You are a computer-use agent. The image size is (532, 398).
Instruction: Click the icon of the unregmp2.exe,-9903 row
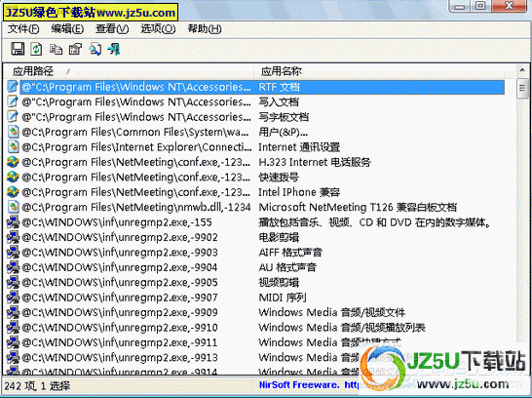13,252
